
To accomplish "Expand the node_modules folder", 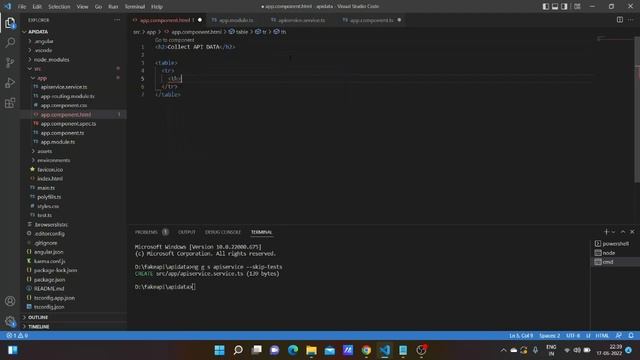I will pos(74,60).
